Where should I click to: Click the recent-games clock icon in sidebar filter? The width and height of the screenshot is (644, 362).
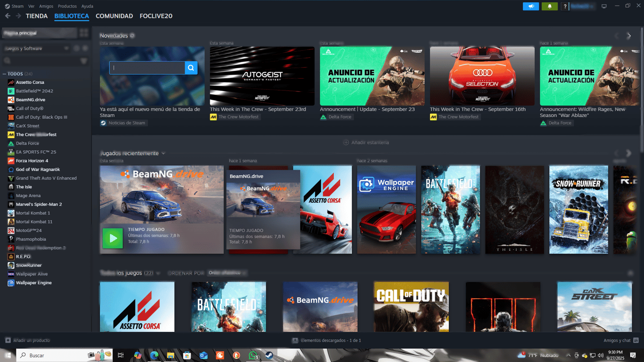point(76,48)
